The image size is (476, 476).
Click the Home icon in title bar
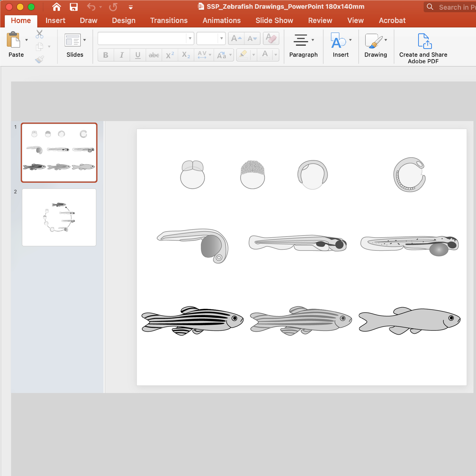pos(57,7)
